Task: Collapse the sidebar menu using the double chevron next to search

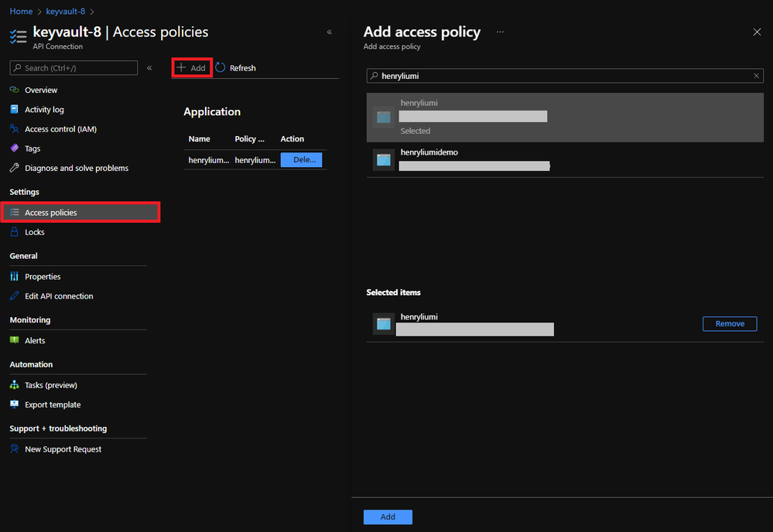Action: (x=149, y=68)
